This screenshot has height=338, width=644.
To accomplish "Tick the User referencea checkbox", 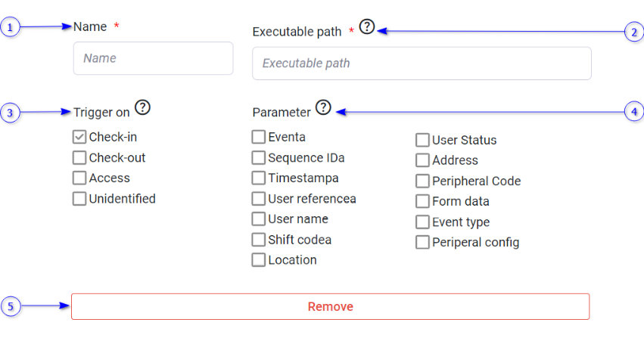I will pyautogui.click(x=259, y=199).
